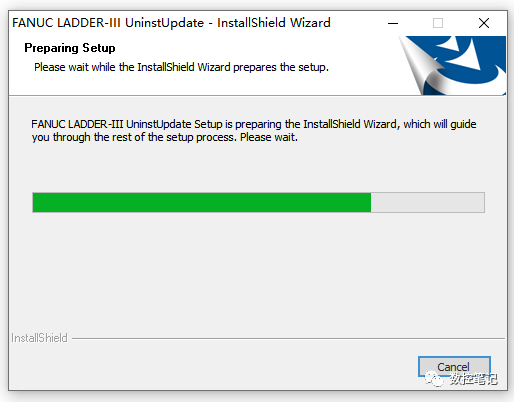Click the 数控笔记 watermark text
This screenshot has height=402, width=514.
point(474,379)
